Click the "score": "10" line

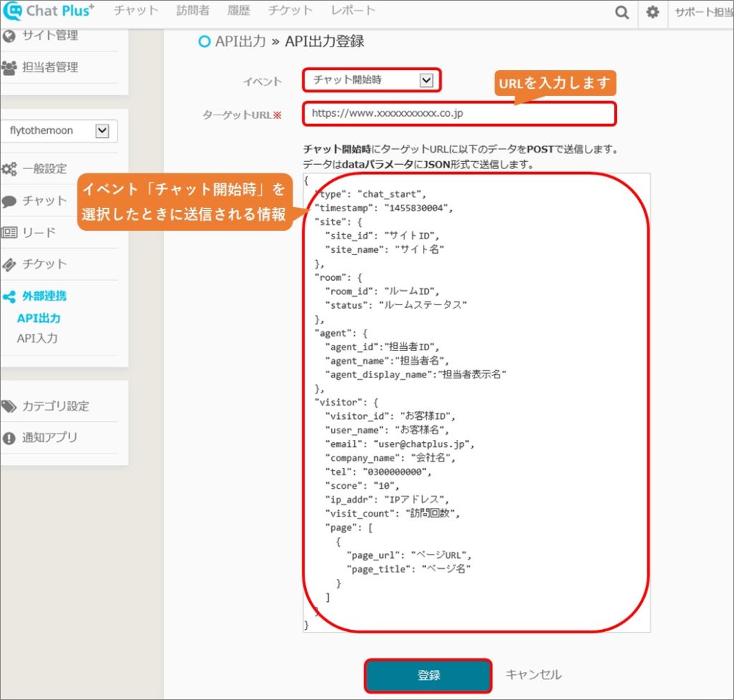pyautogui.click(x=362, y=486)
